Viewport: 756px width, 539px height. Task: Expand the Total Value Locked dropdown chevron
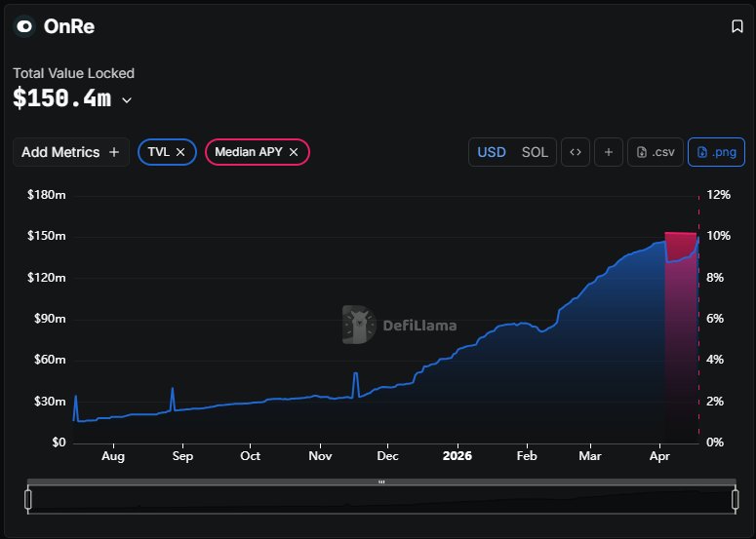pos(127,100)
